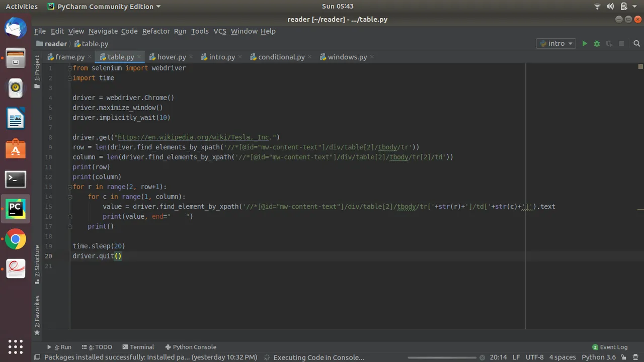Screen dimensions: 644x362
Task: Click the Show Applications grid icon
Action: pos(16,346)
